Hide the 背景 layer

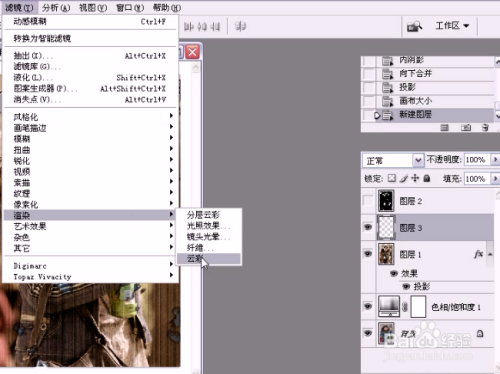pos(368,333)
